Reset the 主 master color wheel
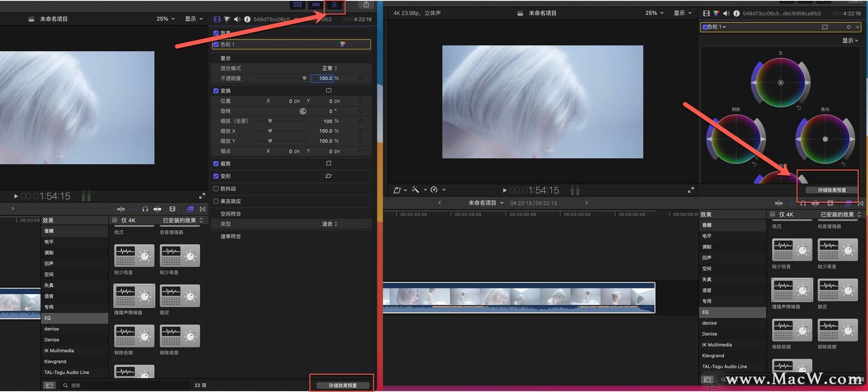The width and height of the screenshot is (868, 392). 799,108
